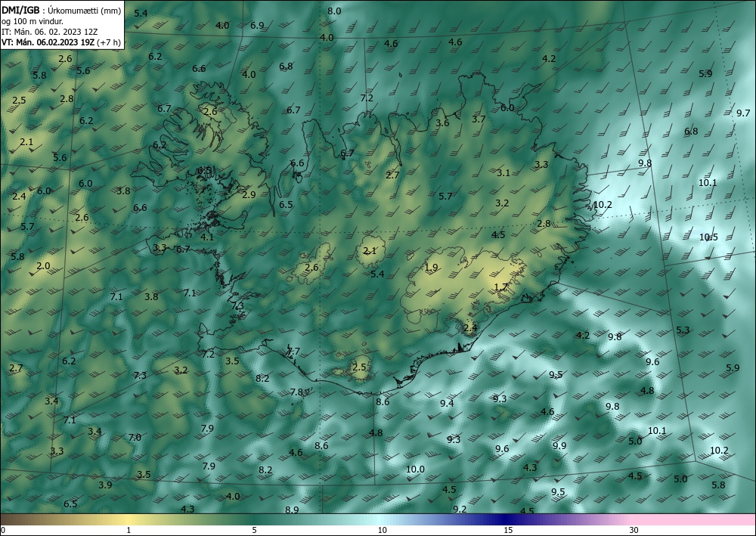Click the '10' label on the color scale
The height and width of the screenshot is (536, 756).
tap(382, 530)
